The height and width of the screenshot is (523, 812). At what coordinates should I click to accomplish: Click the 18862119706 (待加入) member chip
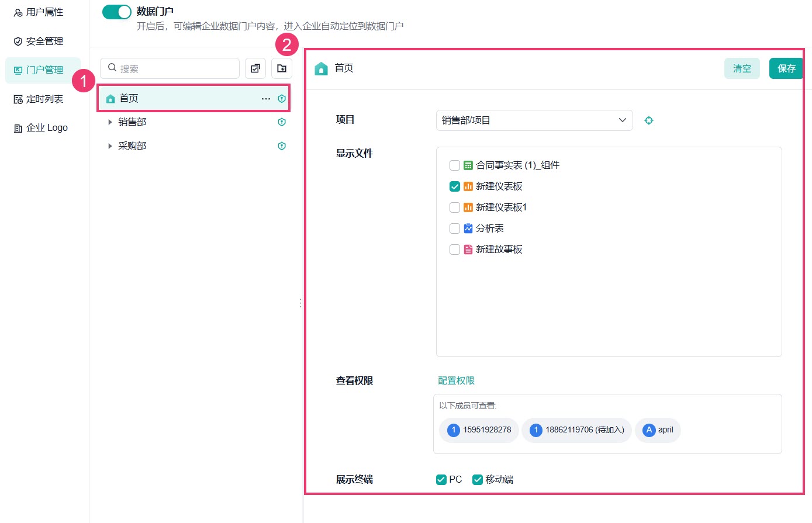[577, 430]
